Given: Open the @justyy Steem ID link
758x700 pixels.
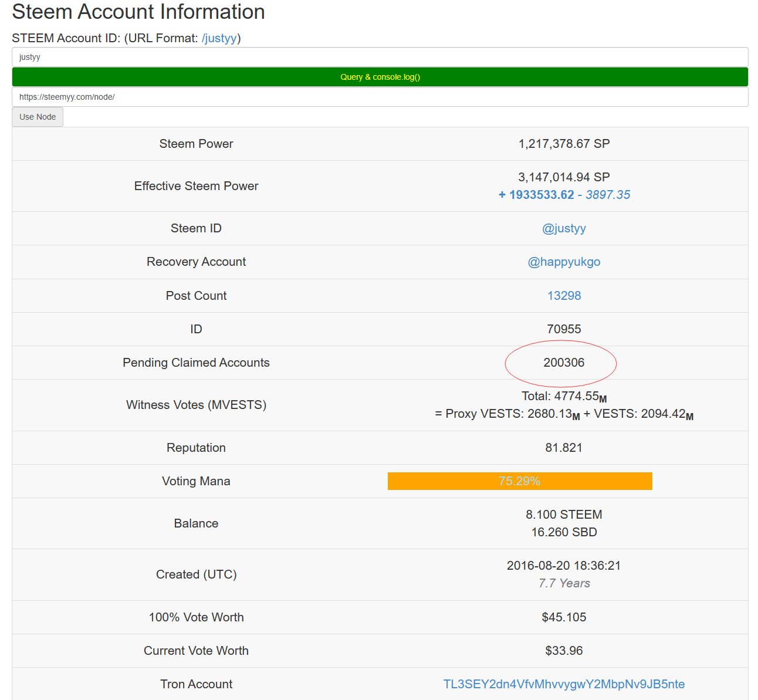Looking at the screenshot, I should [564, 228].
